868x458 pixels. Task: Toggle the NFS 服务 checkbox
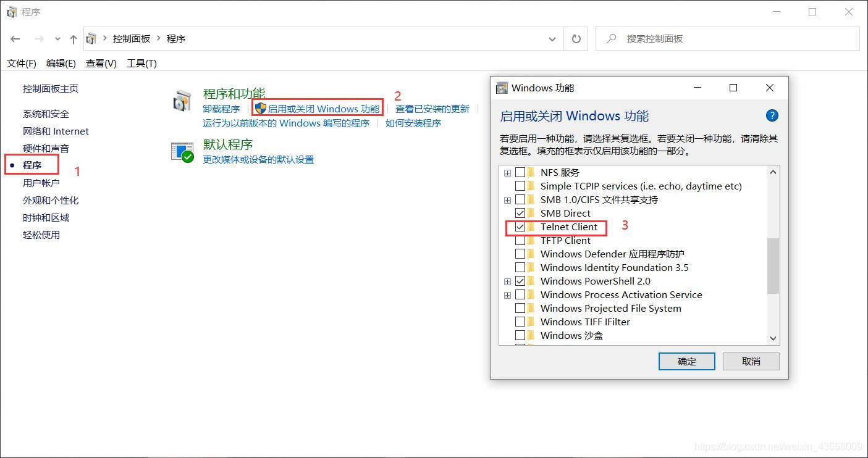520,172
